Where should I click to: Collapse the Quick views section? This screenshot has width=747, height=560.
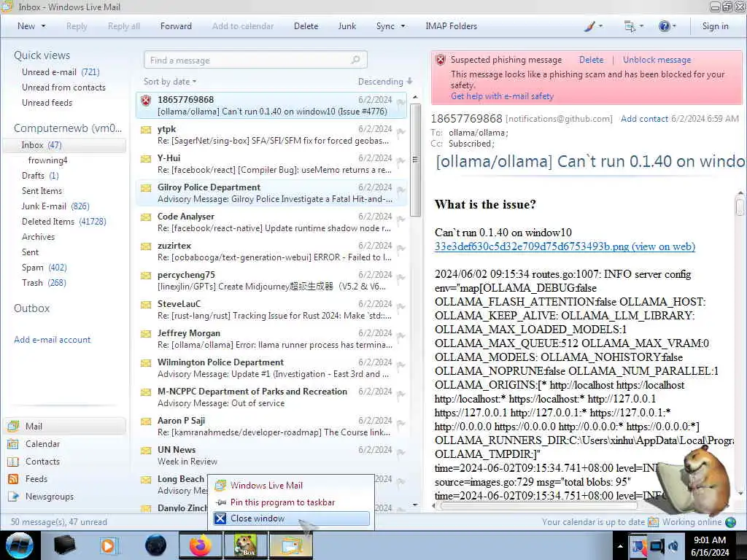pyautogui.click(x=42, y=55)
